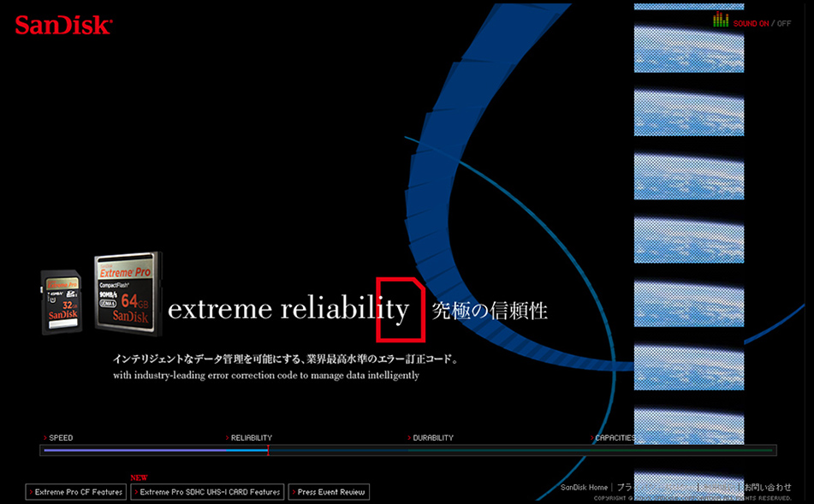814x504 pixels.
Task: Follow the SanDisk Home link
Action: pyautogui.click(x=584, y=487)
